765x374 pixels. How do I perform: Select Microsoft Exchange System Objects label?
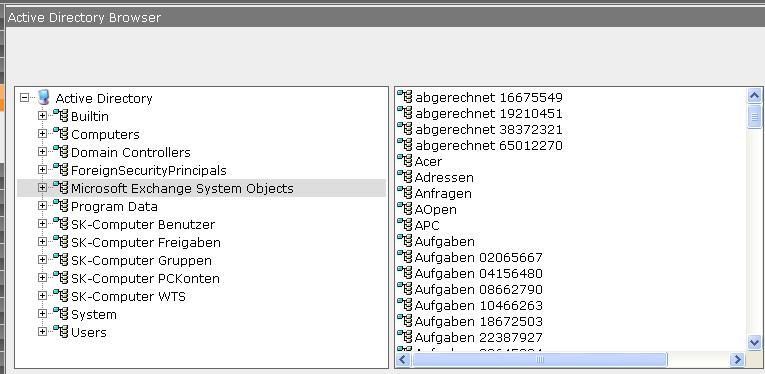tap(182, 189)
